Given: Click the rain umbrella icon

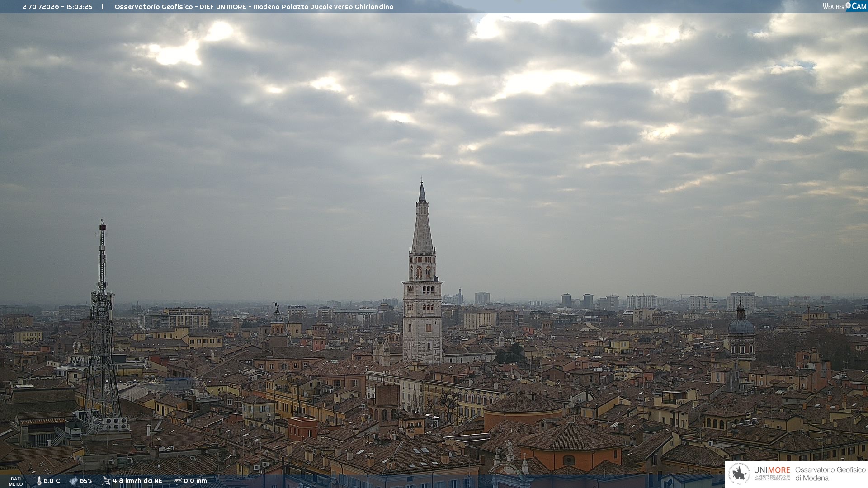Looking at the screenshot, I should click(178, 481).
